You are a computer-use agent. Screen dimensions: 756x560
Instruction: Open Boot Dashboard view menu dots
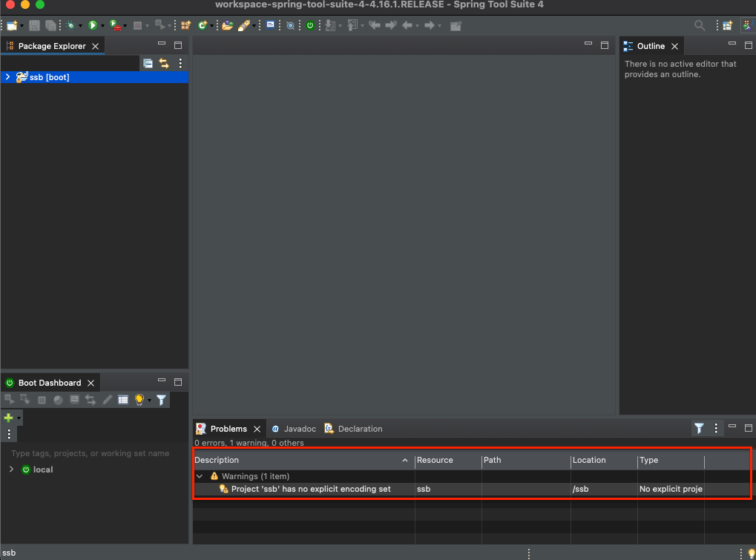(x=9, y=434)
